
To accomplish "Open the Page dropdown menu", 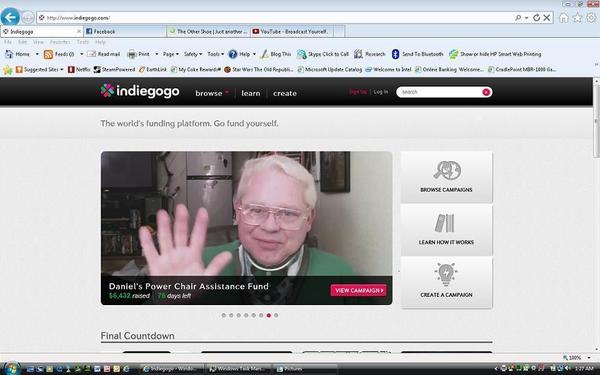I will pos(171,54).
